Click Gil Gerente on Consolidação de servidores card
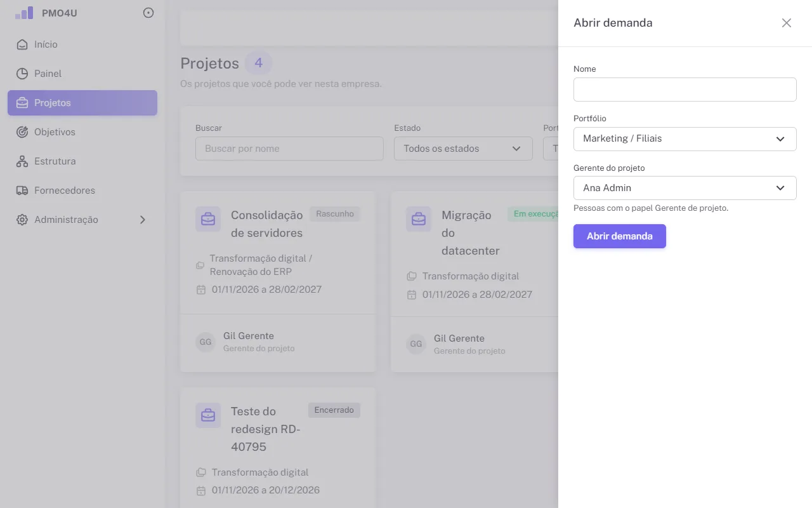 (249, 336)
